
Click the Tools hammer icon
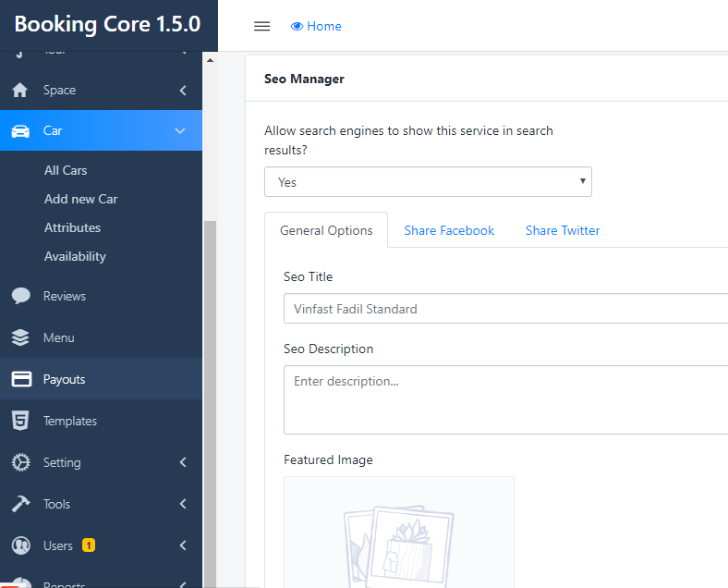tap(20, 505)
